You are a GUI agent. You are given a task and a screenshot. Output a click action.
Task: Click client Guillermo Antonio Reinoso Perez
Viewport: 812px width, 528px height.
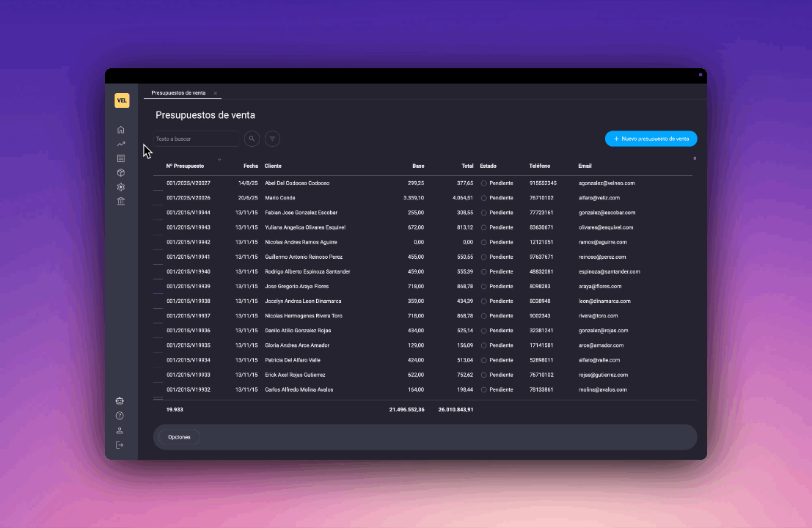point(304,257)
